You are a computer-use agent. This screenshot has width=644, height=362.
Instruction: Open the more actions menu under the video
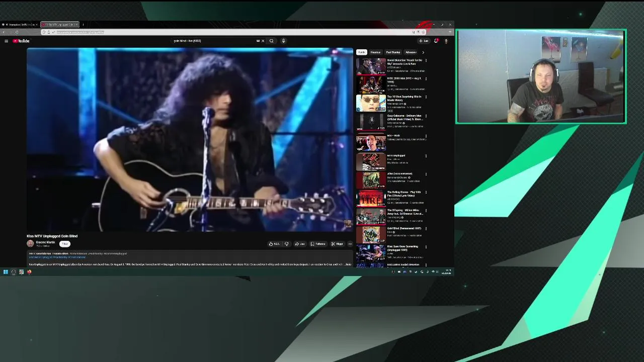[x=350, y=244]
